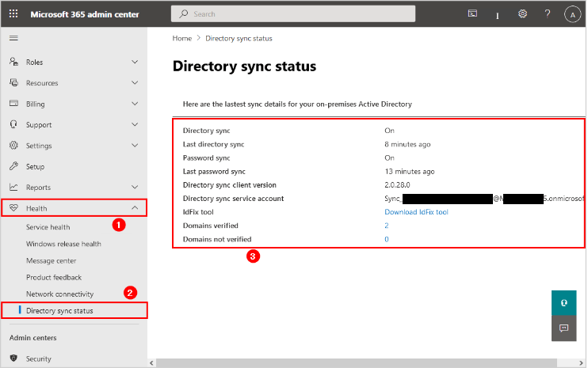The image size is (588, 368).
Task: Click the Admin centers heading
Action: [33, 338]
